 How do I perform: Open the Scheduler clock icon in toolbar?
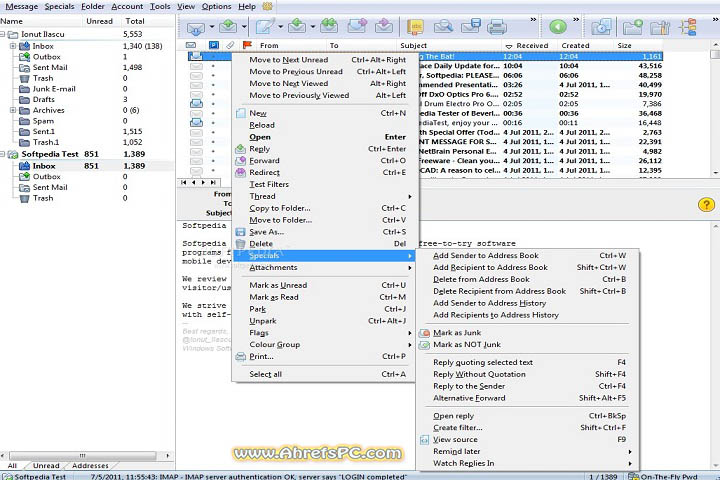click(601, 27)
